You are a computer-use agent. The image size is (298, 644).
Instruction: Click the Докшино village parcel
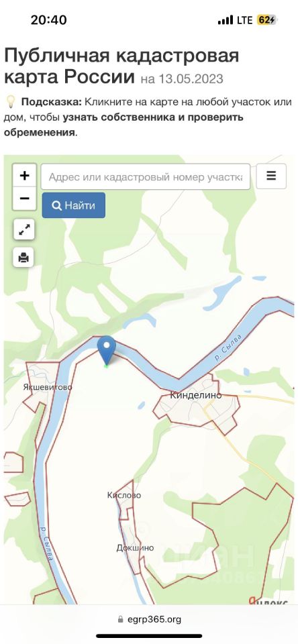pos(135,548)
